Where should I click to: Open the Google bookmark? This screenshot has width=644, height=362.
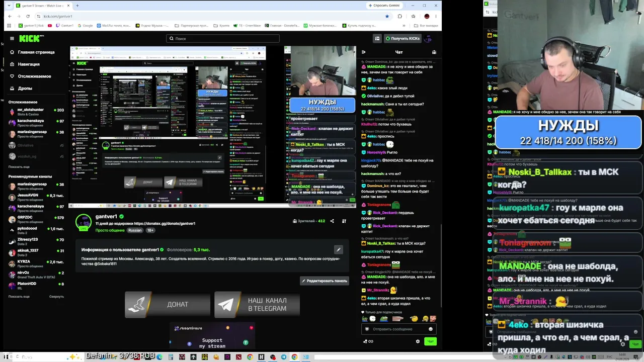(85, 26)
